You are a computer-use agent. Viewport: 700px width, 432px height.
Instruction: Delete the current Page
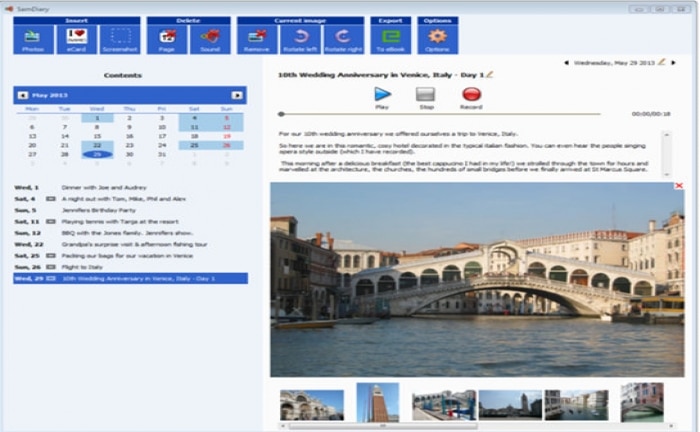167,38
